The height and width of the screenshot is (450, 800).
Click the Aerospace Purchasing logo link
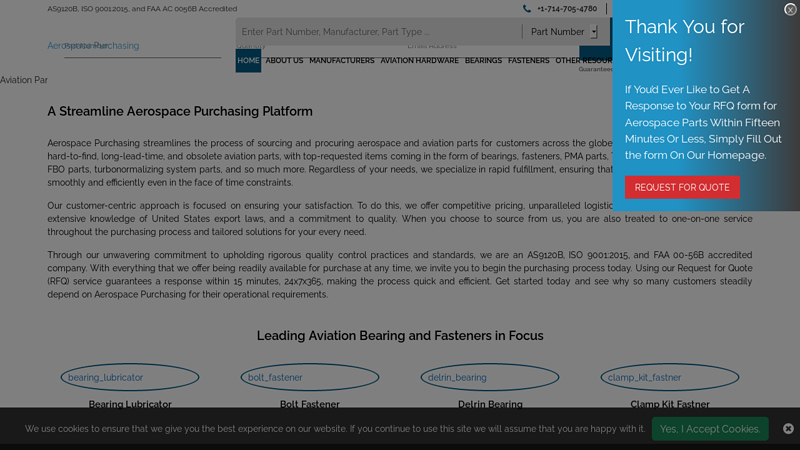tap(93, 46)
